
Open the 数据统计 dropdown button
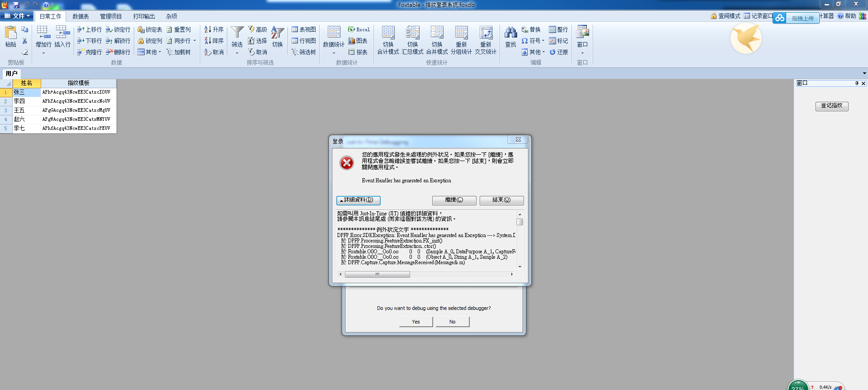334,40
